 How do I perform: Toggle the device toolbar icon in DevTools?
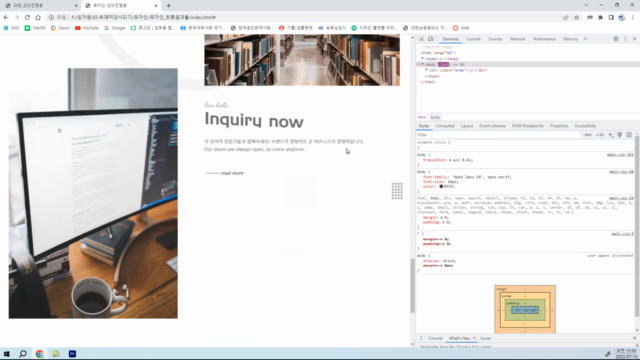click(x=431, y=39)
